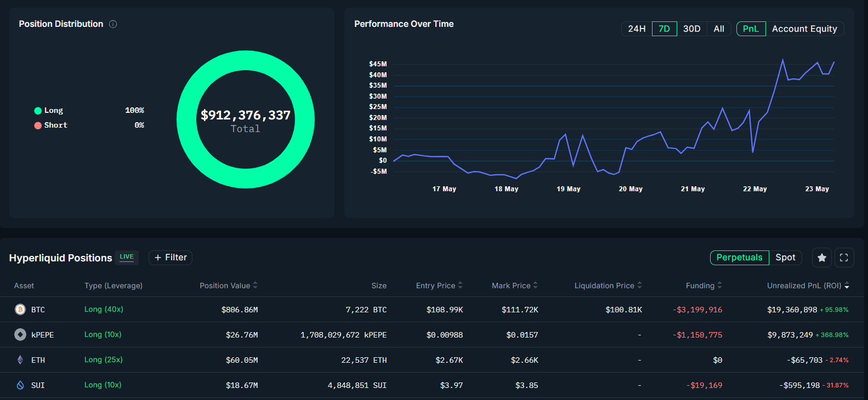
Task: Click the $100.81K liquidation price
Action: click(x=623, y=310)
